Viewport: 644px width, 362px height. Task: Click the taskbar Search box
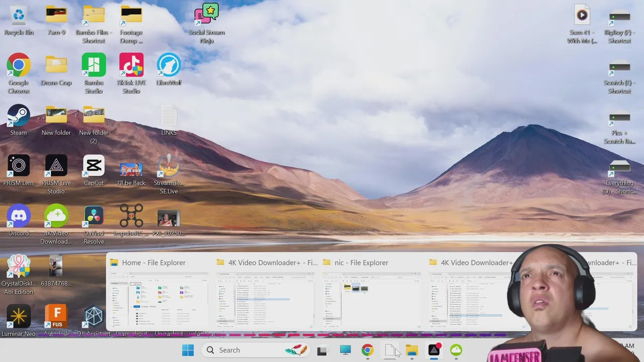[256, 350]
